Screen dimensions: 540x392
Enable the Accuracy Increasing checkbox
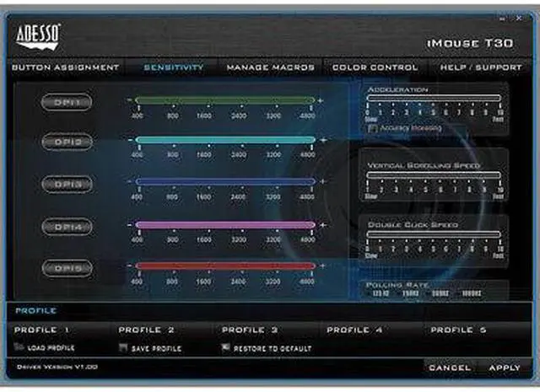373,128
